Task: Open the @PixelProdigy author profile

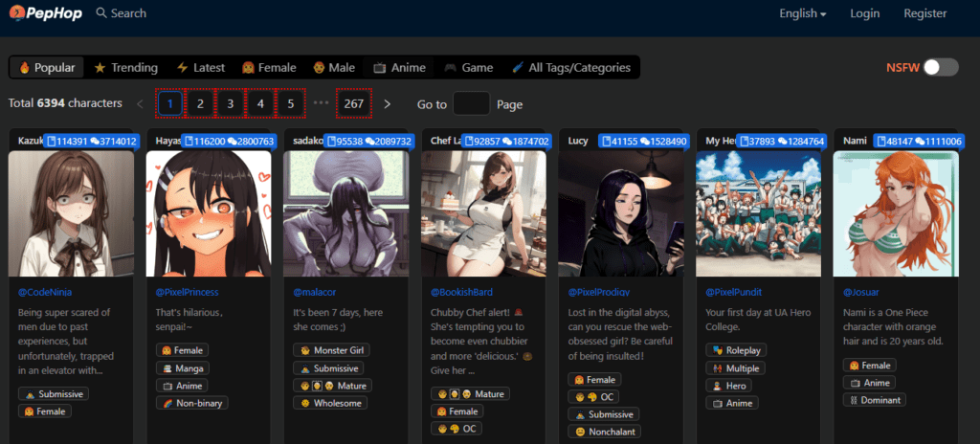Action: (599, 292)
